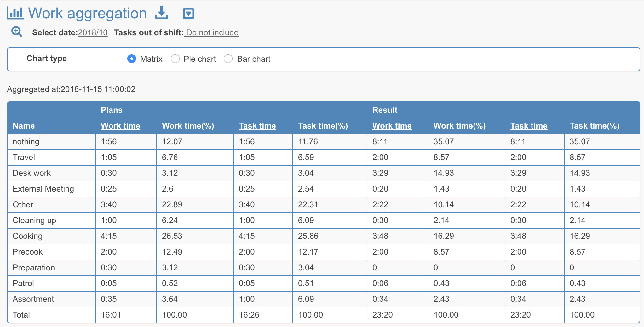
Task: Click External Meeting planned percent 2.54
Action: point(306,189)
